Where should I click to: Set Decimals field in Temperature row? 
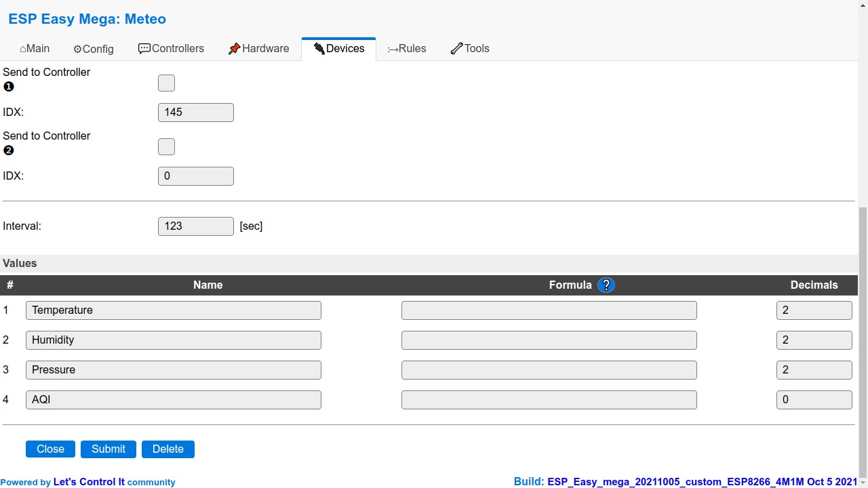pos(814,310)
